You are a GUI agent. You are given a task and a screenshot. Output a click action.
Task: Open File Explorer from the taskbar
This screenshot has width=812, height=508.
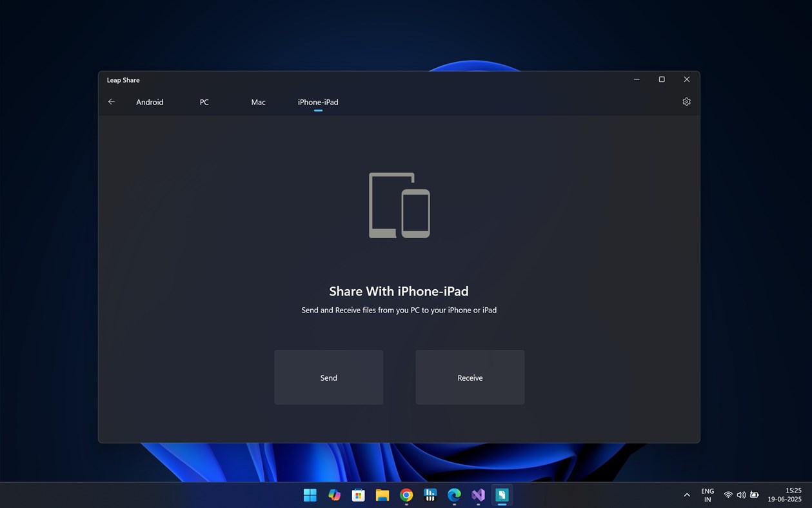(x=382, y=495)
